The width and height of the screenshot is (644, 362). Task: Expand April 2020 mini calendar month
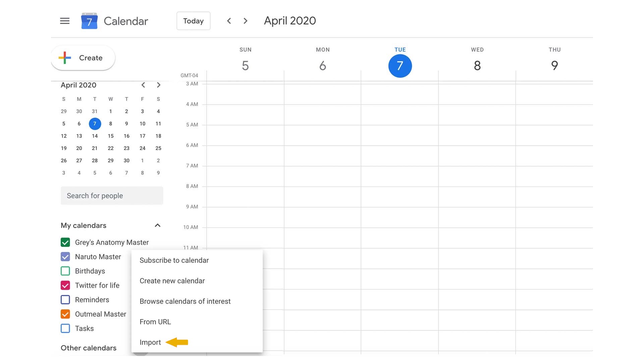tap(78, 85)
